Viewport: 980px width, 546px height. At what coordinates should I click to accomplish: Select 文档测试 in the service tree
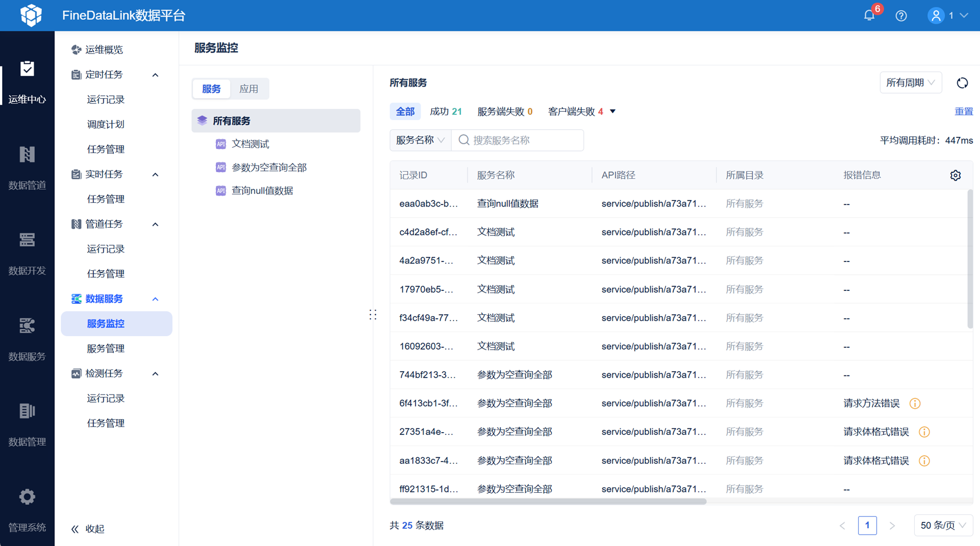[x=250, y=144]
